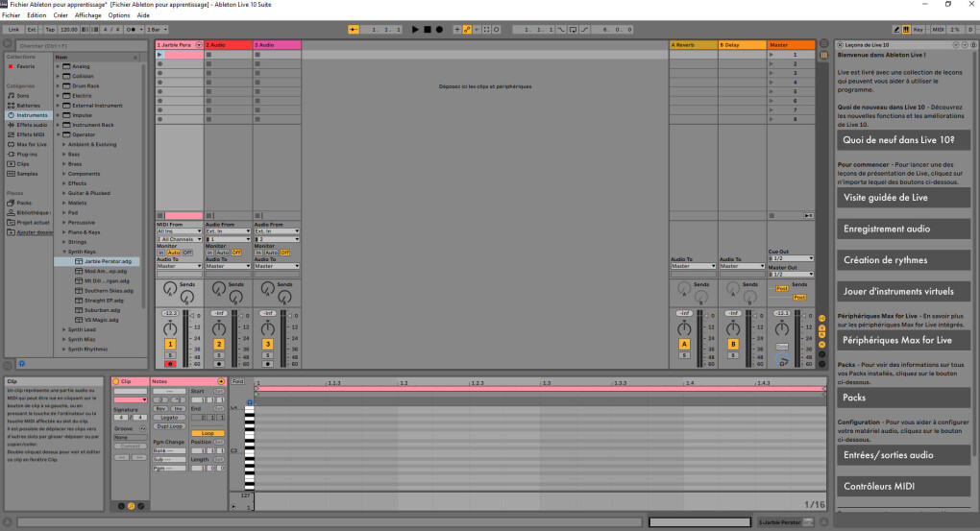Open All Channels dropdown on track 1
The image size is (980, 531).
180,239
